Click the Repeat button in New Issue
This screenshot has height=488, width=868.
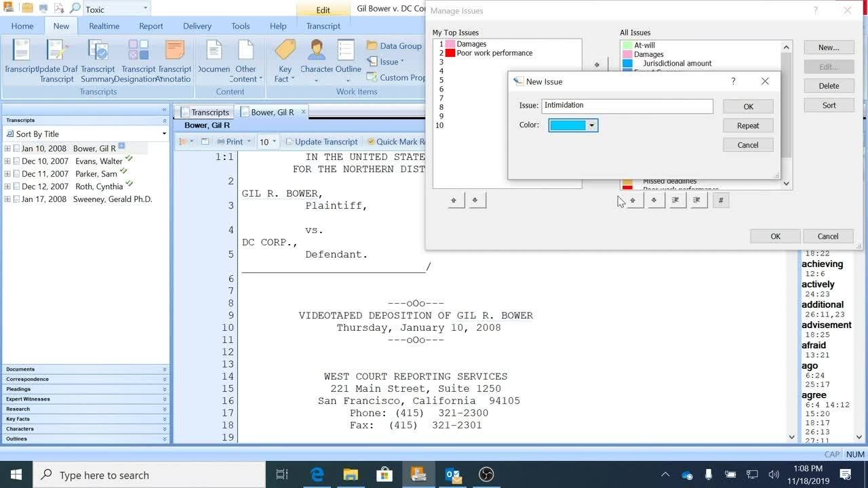pos(747,126)
